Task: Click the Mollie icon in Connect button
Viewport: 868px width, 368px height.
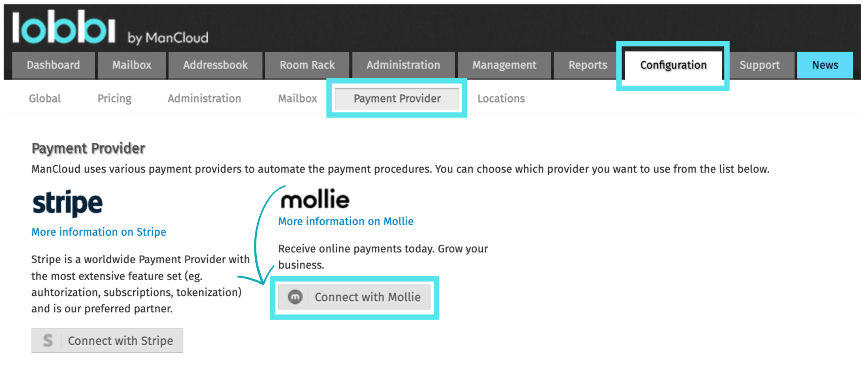Action: (295, 297)
